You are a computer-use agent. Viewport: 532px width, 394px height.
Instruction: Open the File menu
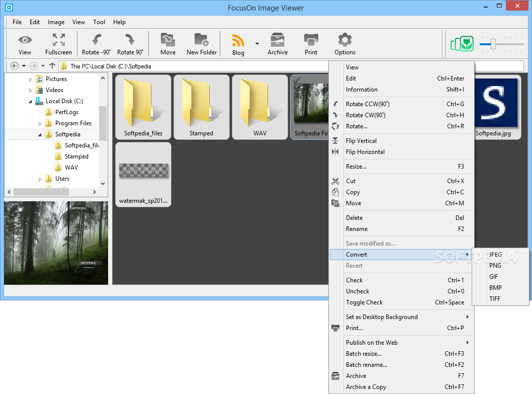pyautogui.click(x=17, y=22)
